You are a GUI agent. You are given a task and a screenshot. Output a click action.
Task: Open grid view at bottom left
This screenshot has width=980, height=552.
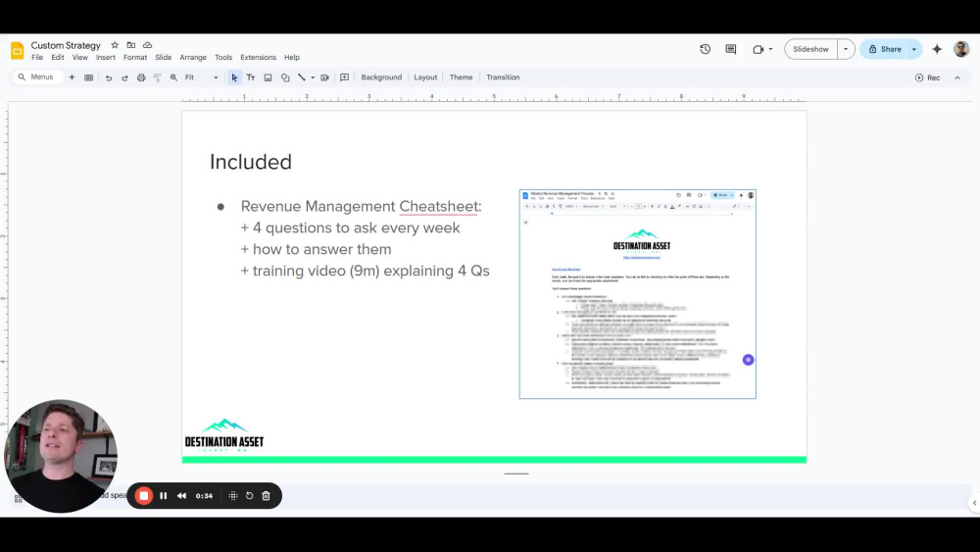(x=18, y=498)
